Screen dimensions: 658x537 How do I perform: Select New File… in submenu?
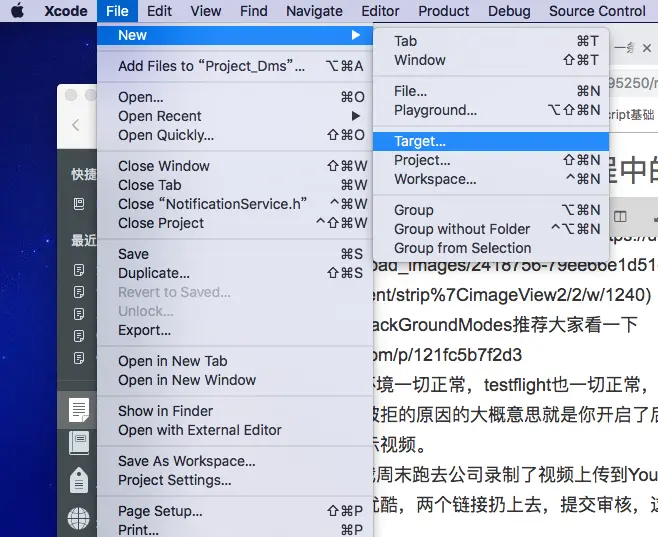tap(491, 91)
